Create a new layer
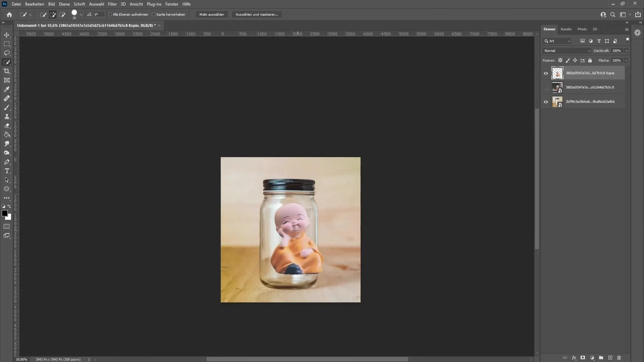Viewport: 644px width, 362px height. [x=610, y=358]
